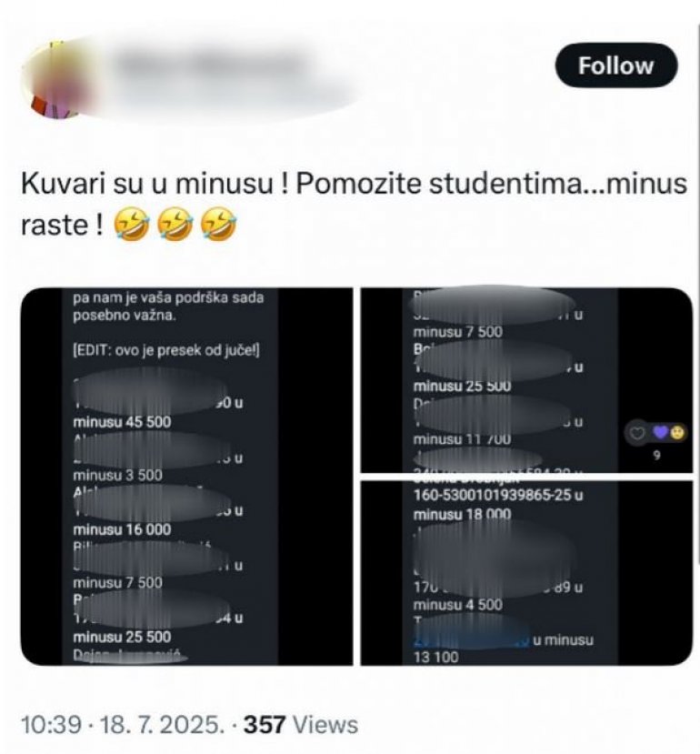This screenshot has height=754, width=700.
Task: Click the outlined heart reaction icon
Action: coord(637,433)
